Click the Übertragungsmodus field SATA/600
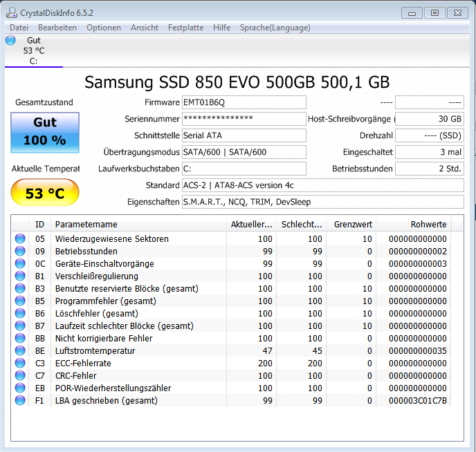This screenshot has width=476, height=452. pos(244,152)
